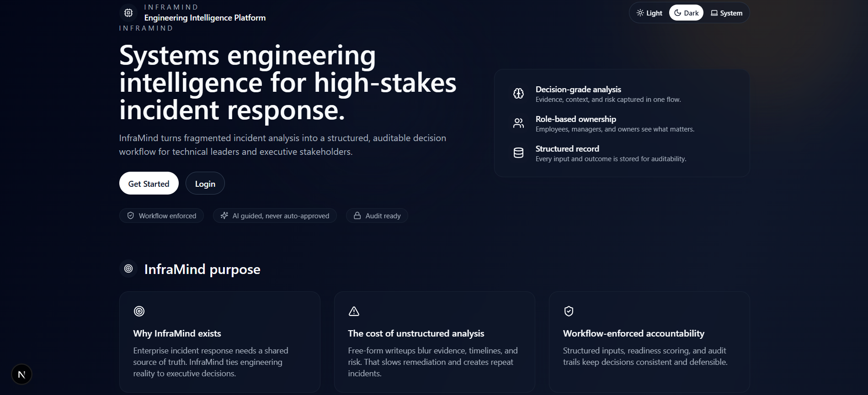The image size is (868, 395).
Task: Click the lock icon in Audit ready badge
Action: (x=357, y=216)
